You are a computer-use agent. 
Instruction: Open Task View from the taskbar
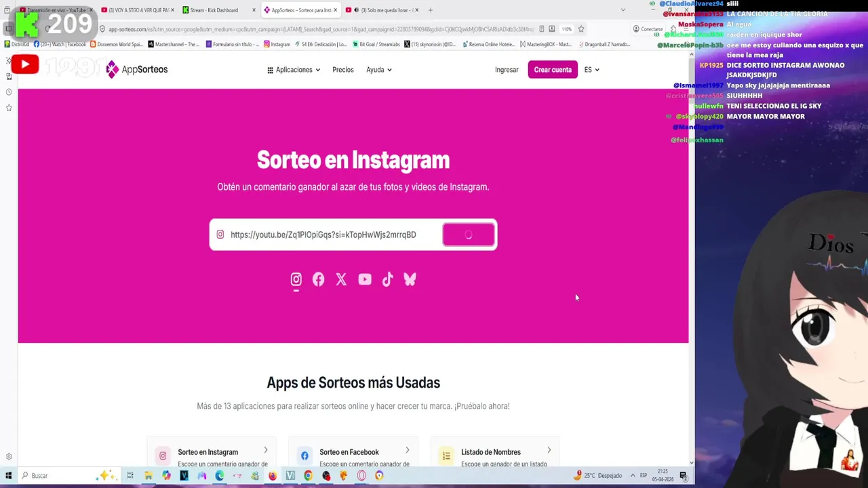[130, 476]
